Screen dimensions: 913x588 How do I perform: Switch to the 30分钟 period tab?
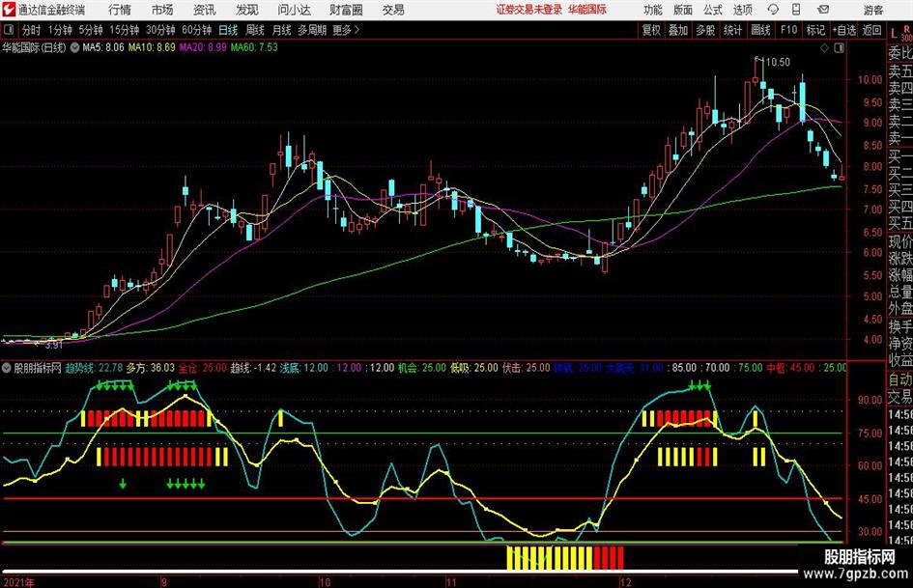pos(160,30)
